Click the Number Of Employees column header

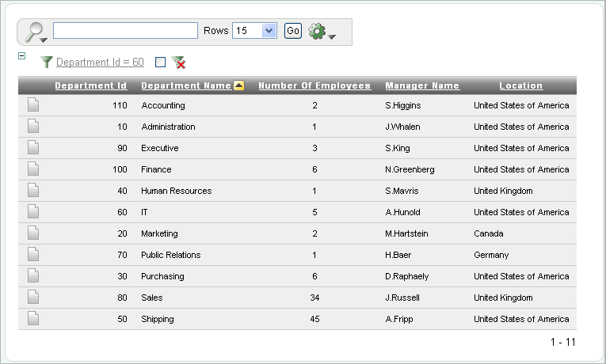(x=314, y=85)
